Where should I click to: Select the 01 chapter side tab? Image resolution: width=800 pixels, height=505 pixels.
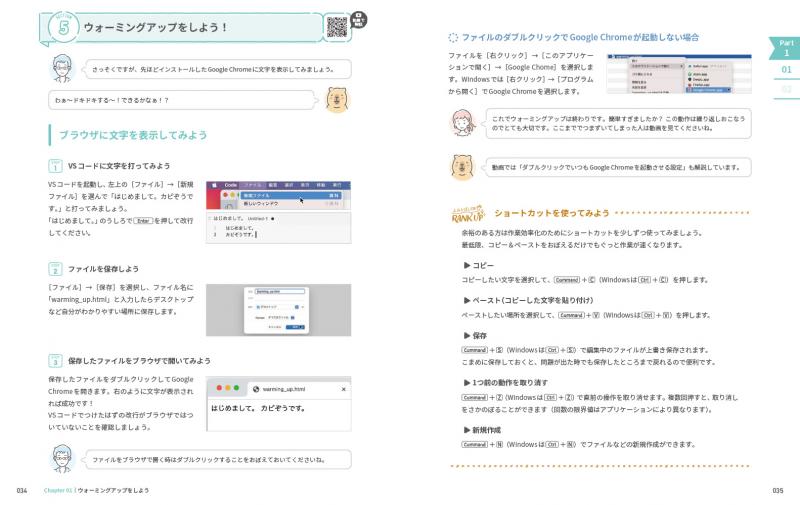(786, 70)
